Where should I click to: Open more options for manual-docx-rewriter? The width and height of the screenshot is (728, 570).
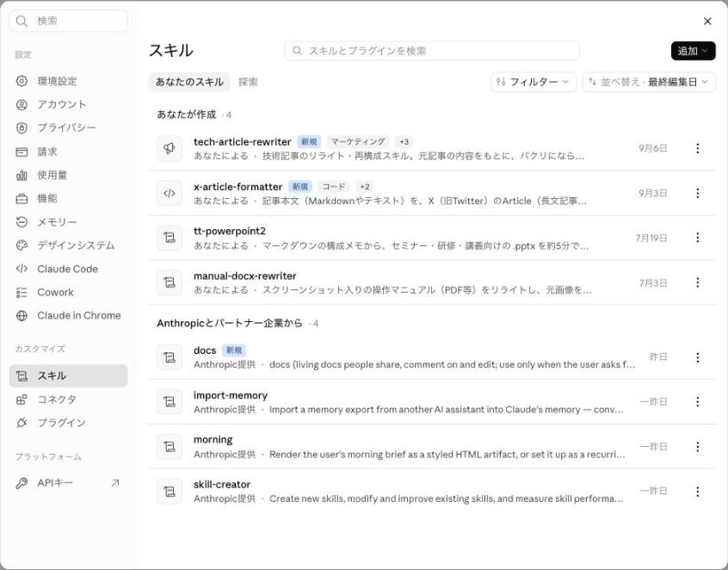click(x=697, y=282)
